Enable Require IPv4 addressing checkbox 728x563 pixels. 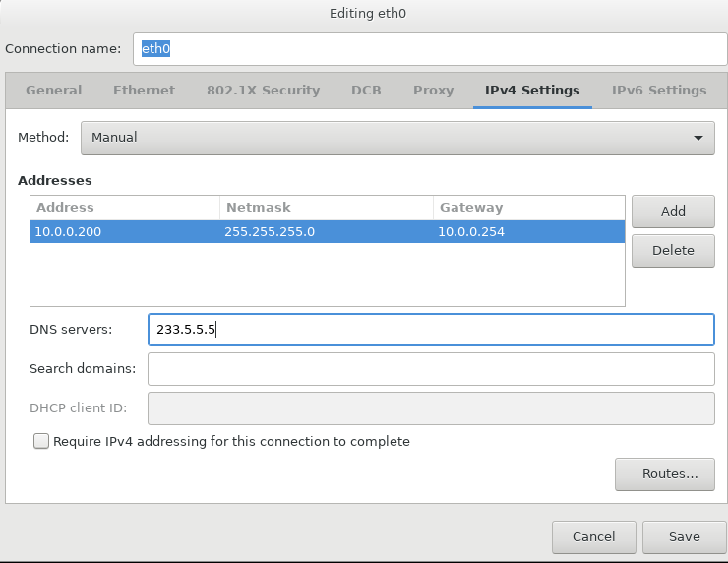[41, 441]
